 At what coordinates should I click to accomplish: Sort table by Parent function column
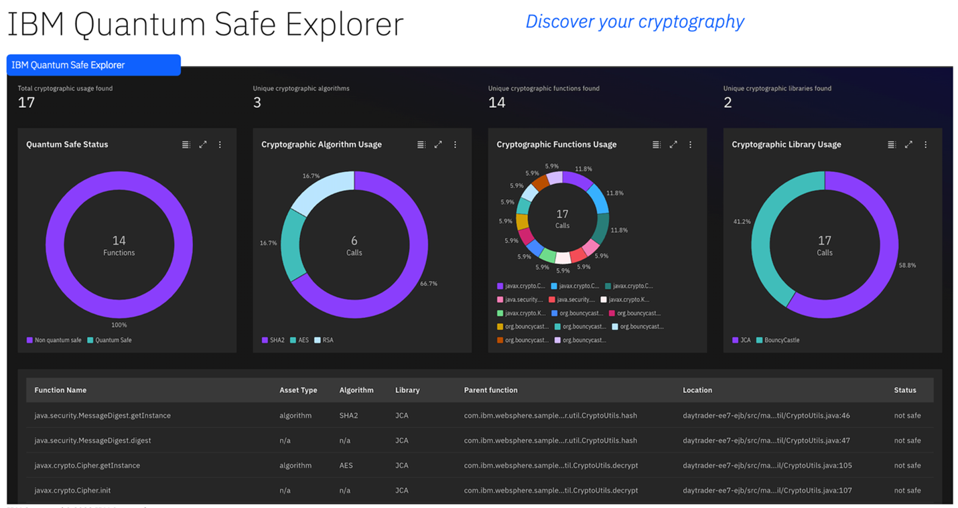[x=491, y=390]
